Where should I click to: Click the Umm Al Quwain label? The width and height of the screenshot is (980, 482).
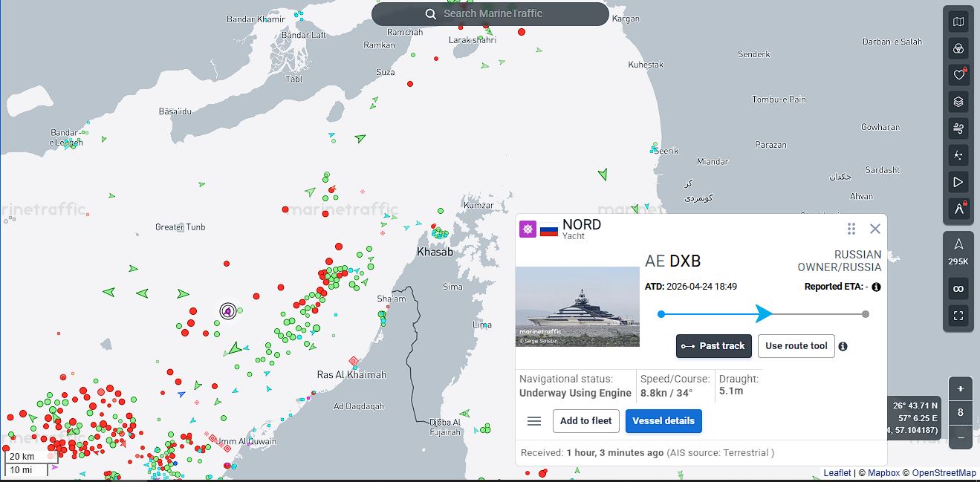247,442
